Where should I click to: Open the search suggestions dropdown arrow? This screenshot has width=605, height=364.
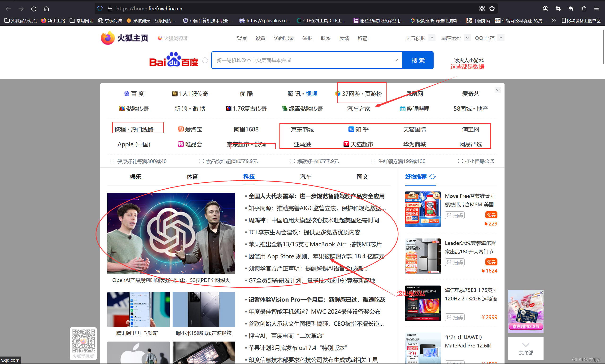[396, 60]
